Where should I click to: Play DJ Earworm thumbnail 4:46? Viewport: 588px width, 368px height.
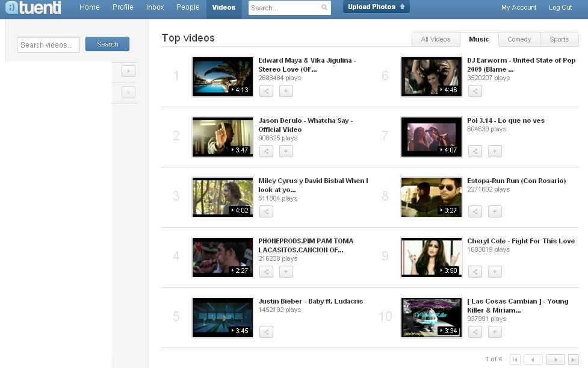click(x=432, y=76)
